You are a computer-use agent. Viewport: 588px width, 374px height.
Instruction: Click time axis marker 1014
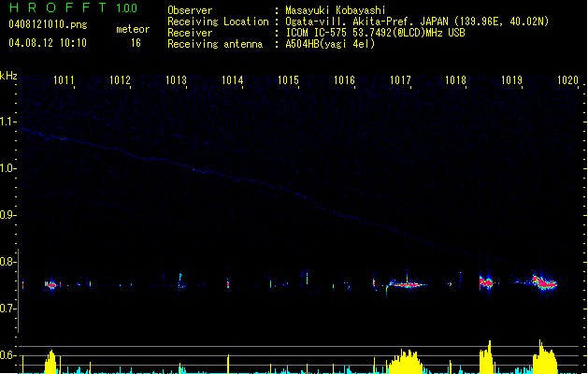(x=232, y=80)
